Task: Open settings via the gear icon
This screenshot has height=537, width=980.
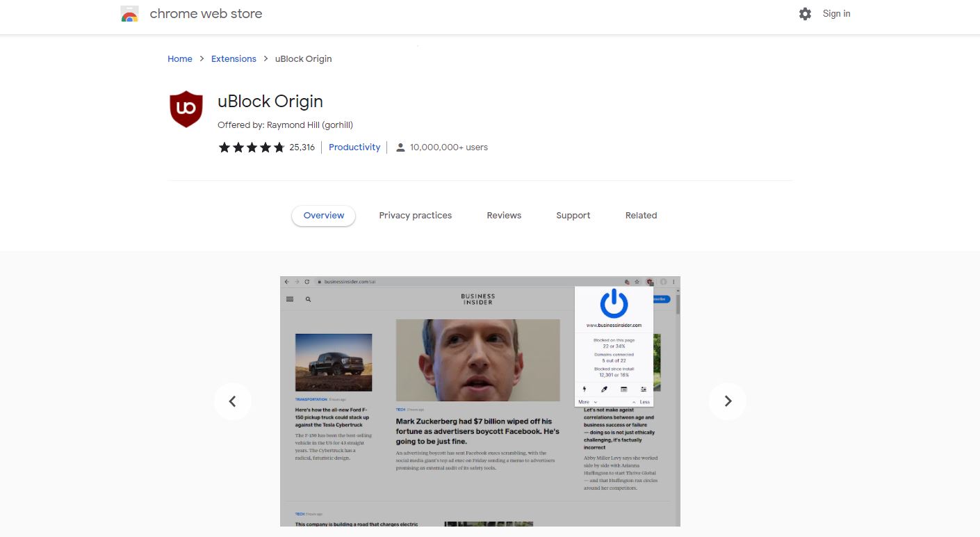Action: pyautogui.click(x=805, y=14)
